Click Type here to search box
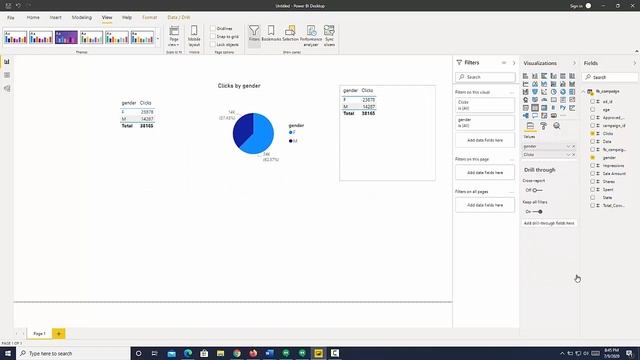 [x=73, y=353]
